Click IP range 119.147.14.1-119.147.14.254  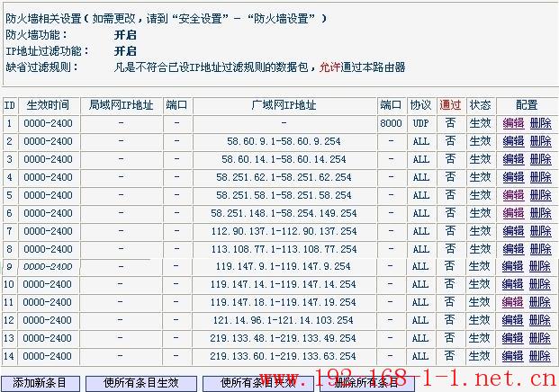pos(283,284)
